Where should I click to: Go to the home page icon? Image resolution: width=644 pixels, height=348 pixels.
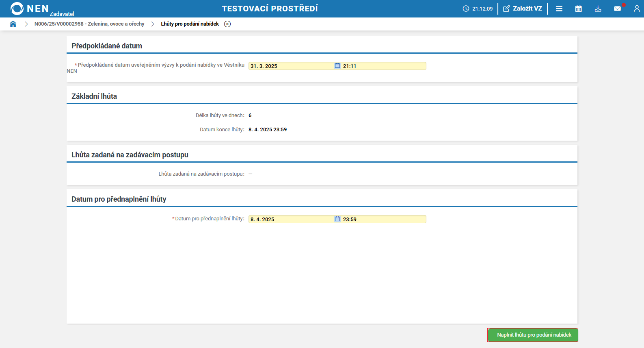[13, 24]
